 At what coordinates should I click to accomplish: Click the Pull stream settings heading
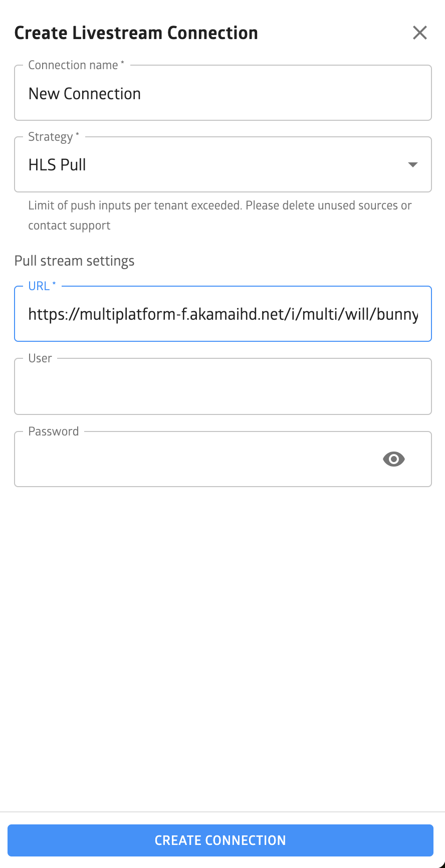pyautogui.click(x=75, y=261)
